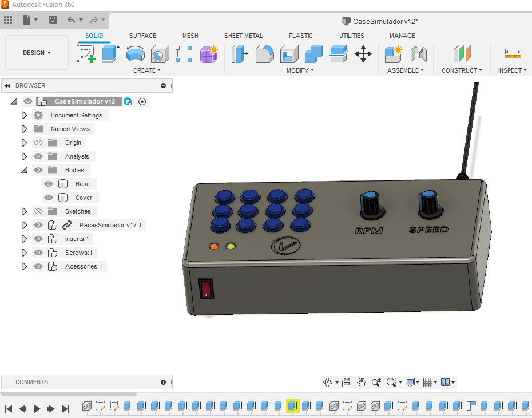The height and width of the screenshot is (418, 532).
Task: Switch to the SHEET METAL tab
Action: click(244, 36)
